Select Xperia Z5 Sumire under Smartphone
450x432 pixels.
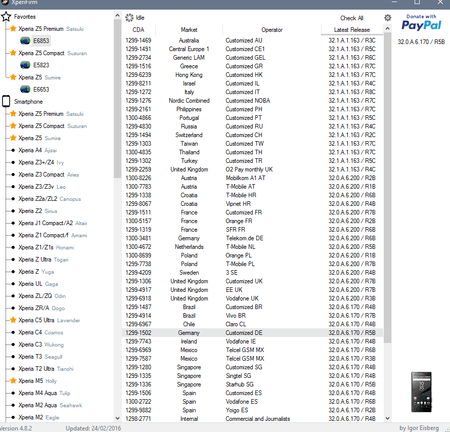click(x=40, y=138)
